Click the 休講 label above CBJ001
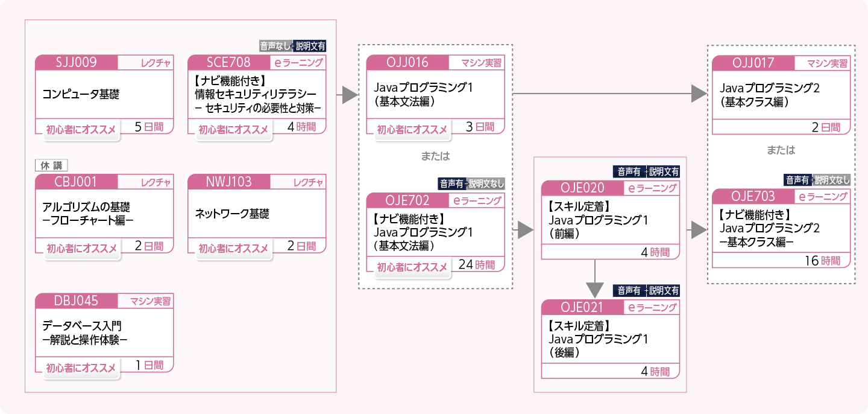 (x=51, y=165)
